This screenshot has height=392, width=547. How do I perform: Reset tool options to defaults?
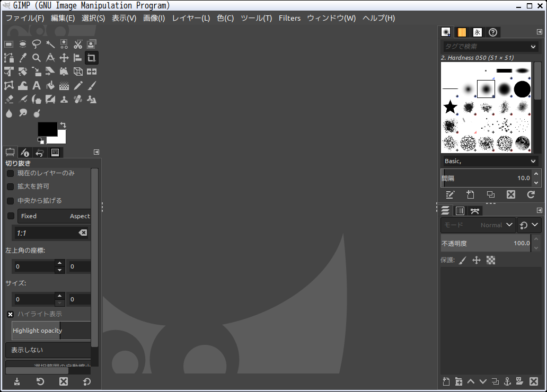pyautogui.click(x=87, y=381)
